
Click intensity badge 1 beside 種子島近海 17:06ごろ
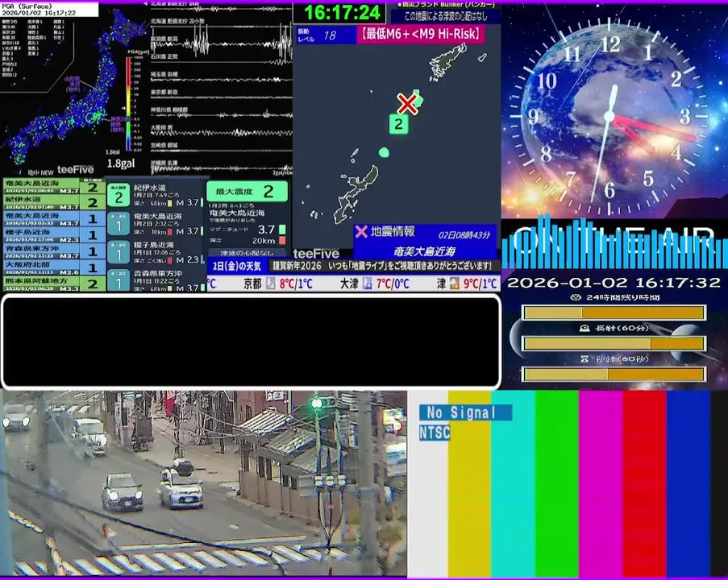[119, 253]
